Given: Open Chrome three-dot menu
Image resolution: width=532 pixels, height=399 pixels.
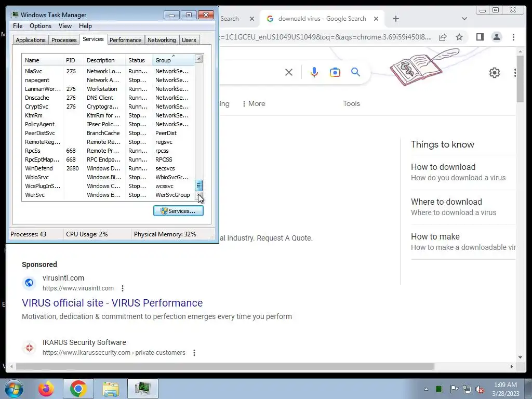Looking at the screenshot, I should [513, 37].
